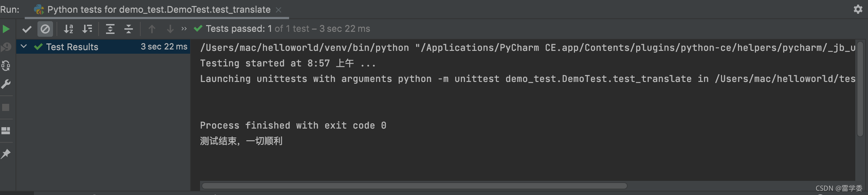Click the vertical console scrollbar
The height and width of the screenshot is (195, 868).
point(860,89)
